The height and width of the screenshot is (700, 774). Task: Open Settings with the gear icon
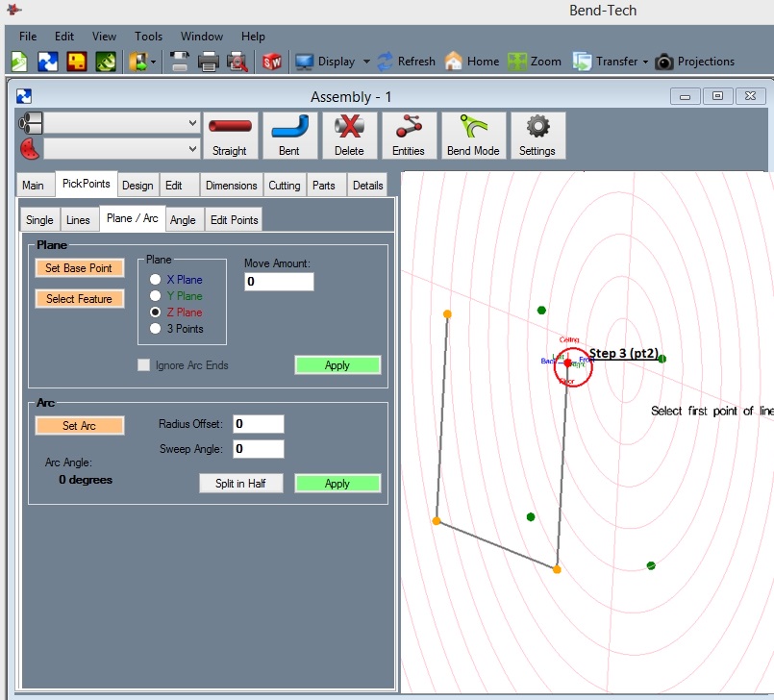click(537, 136)
